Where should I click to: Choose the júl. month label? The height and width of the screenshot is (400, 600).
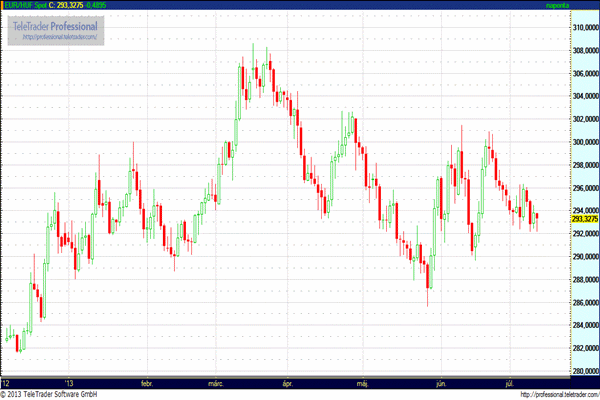click(511, 382)
